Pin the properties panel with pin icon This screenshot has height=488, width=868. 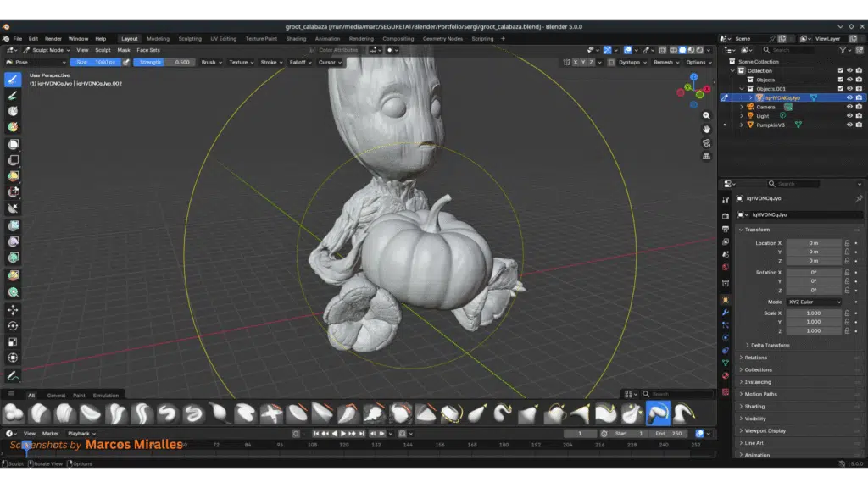[x=859, y=198]
